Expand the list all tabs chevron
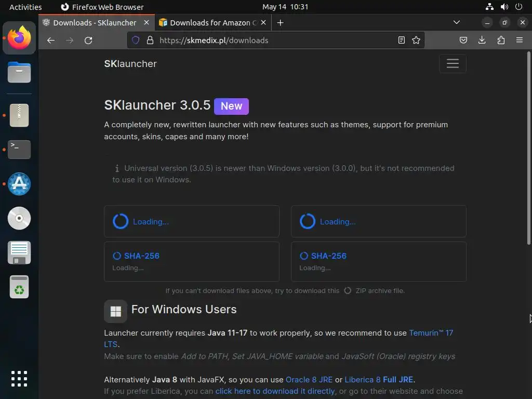The width and height of the screenshot is (532, 399). point(457,22)
